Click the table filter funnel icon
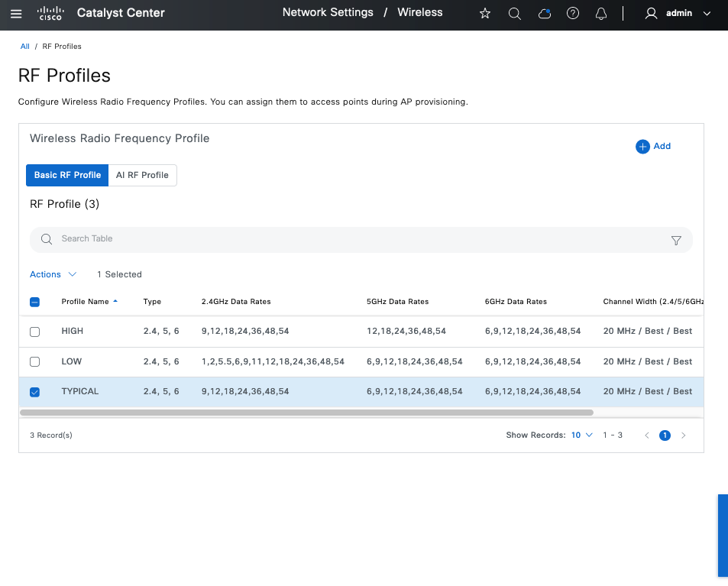This screenshot has height=586, width=728. pyautogui.click(x=675, y=240)
